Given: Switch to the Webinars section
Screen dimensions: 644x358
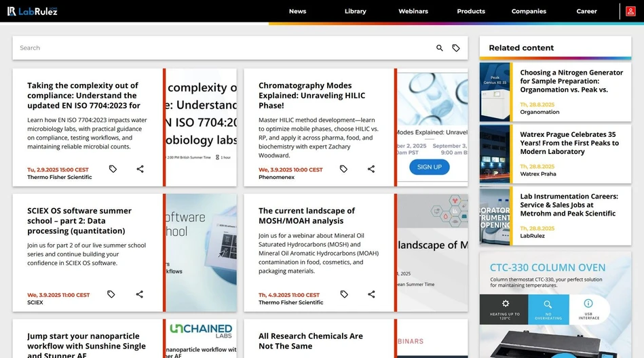Looking at the screenshot, I should click(413, 11).
